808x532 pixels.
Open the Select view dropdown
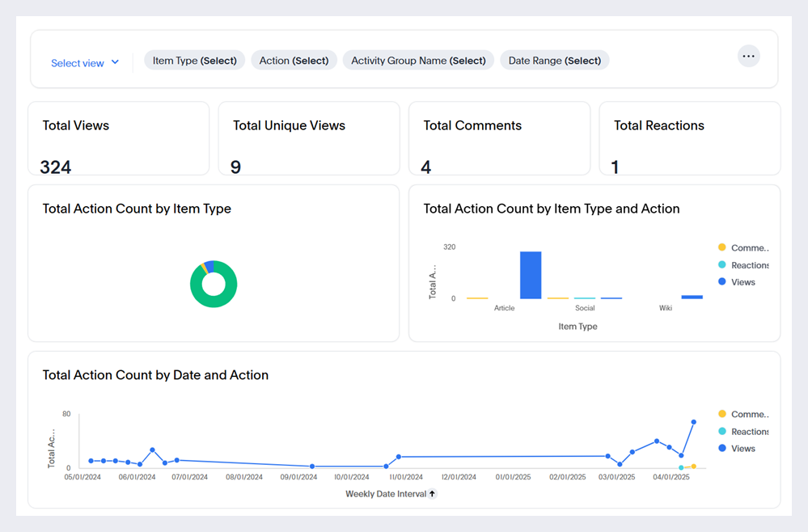point(85,62)
